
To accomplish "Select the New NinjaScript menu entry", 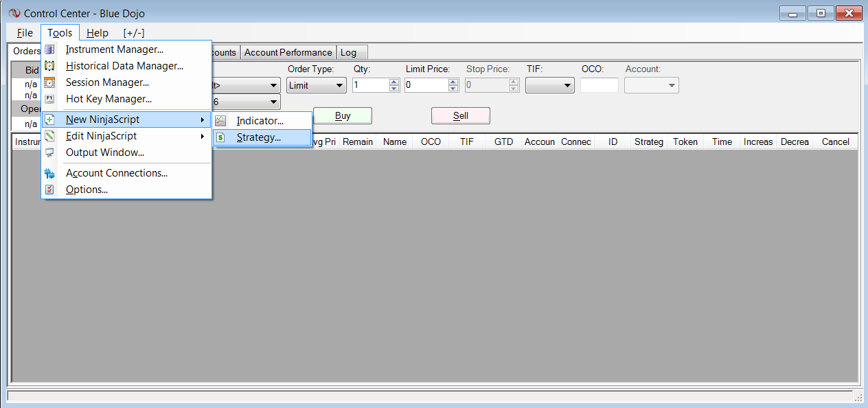I will coord(127,120).
